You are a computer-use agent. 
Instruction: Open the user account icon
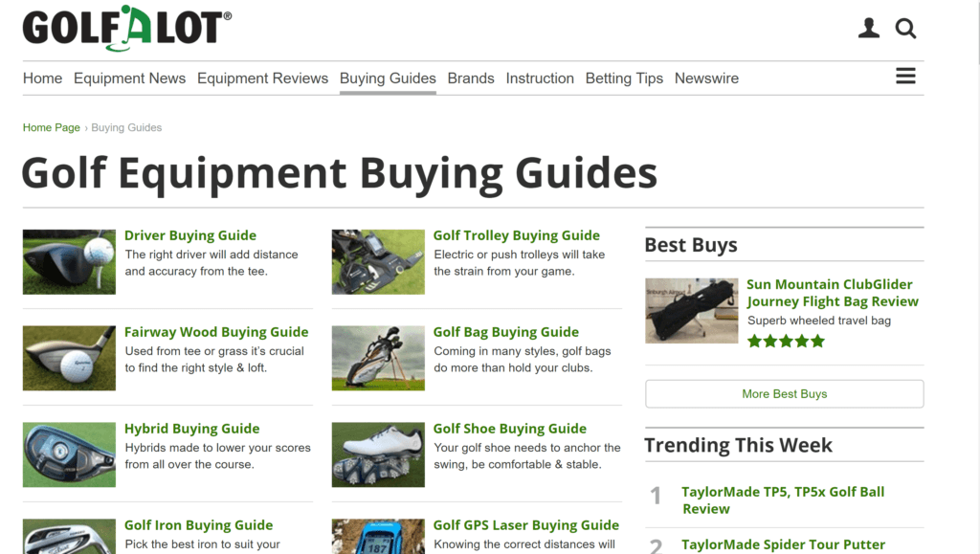tap(869, 28)
